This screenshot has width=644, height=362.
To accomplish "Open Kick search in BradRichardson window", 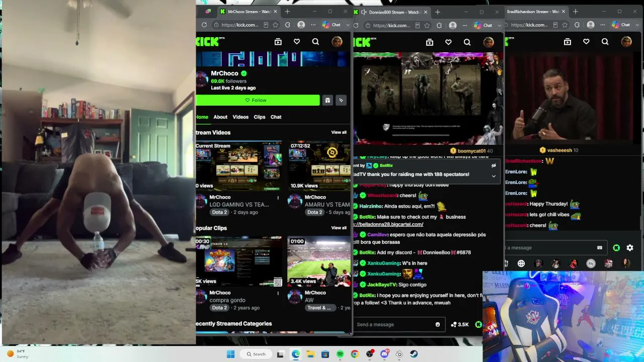I will click(605, 42).
